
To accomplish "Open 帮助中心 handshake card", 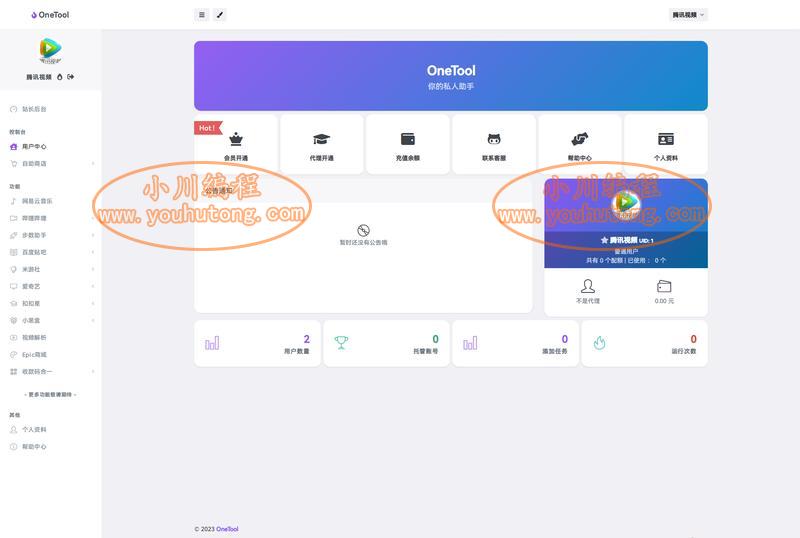I will pyautogui.click(x=580, y=144).
